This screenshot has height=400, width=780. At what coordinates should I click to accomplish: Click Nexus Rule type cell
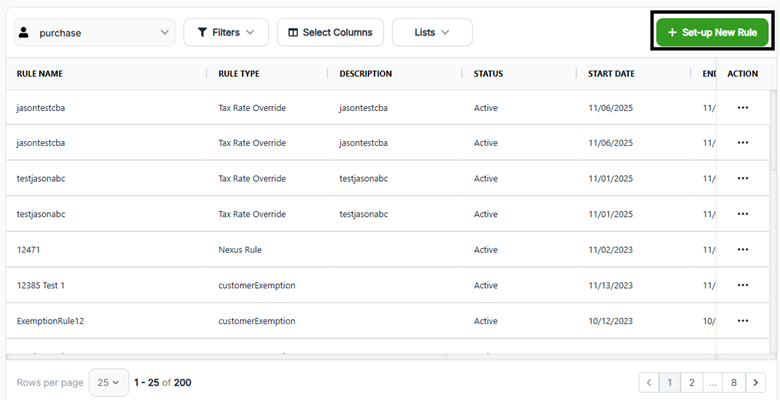[x=240, y=250]
